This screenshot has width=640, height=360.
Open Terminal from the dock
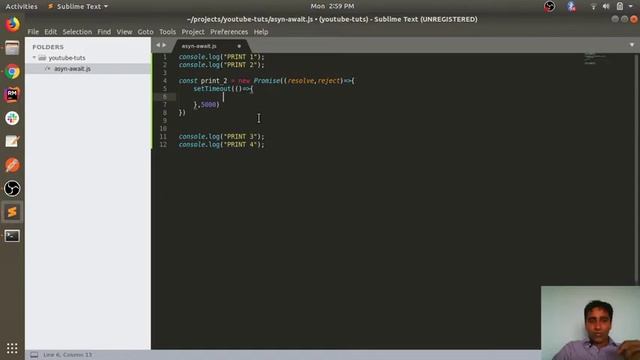pos(12,236)
